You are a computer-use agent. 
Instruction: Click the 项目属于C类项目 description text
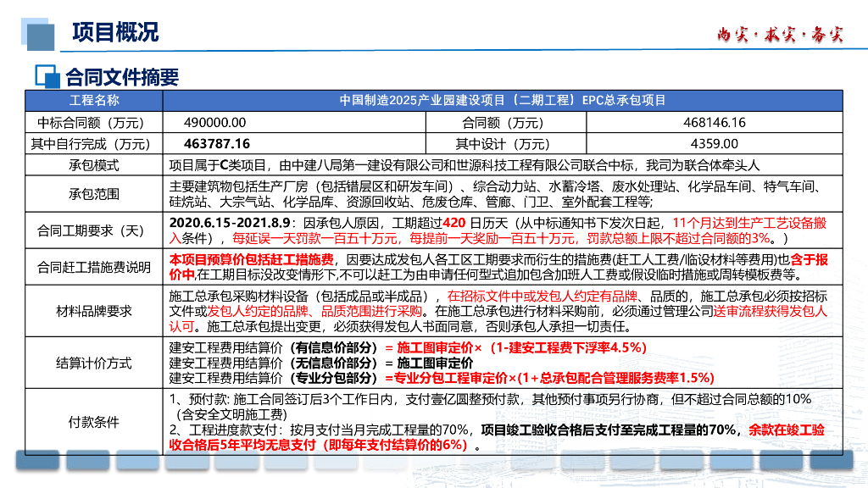point(464,165)
